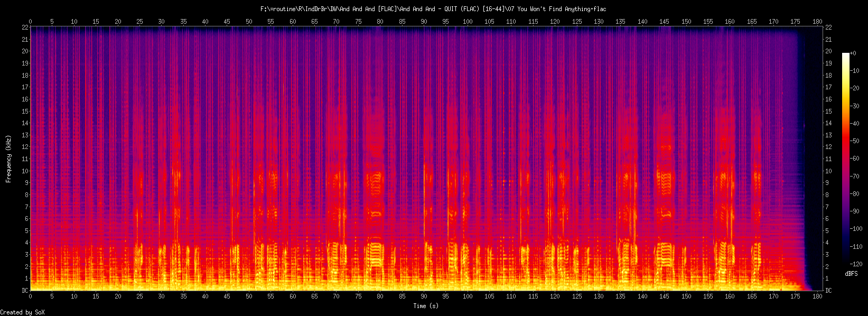
Task: Click "11" on the right frequency axis
Action: (828, 159)
